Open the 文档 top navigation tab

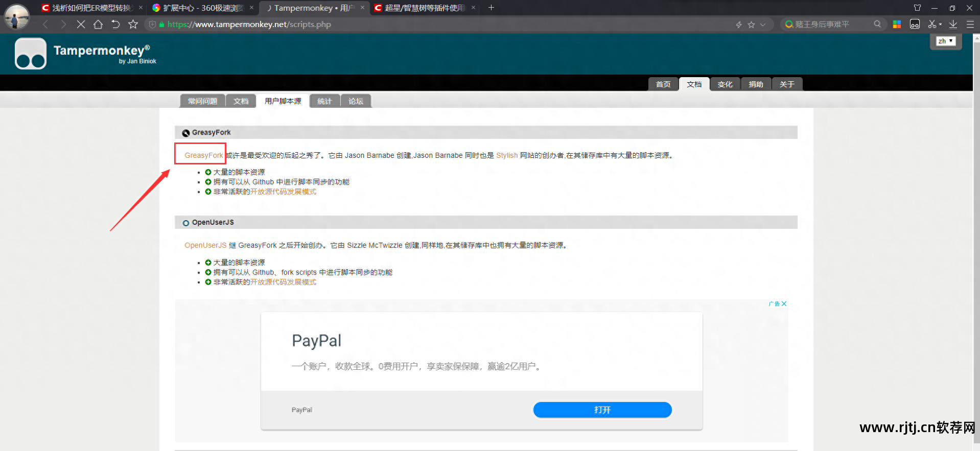[x=694, y=84]
